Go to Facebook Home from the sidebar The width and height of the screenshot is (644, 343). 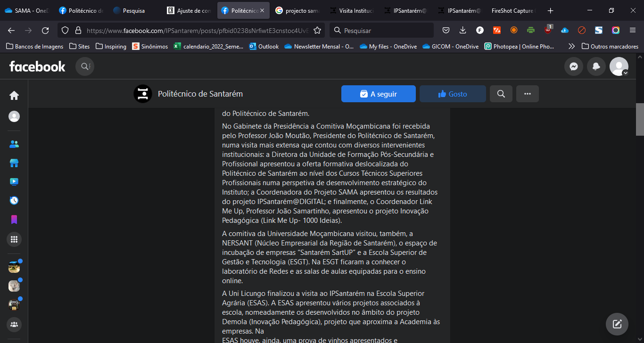point(14,96)
